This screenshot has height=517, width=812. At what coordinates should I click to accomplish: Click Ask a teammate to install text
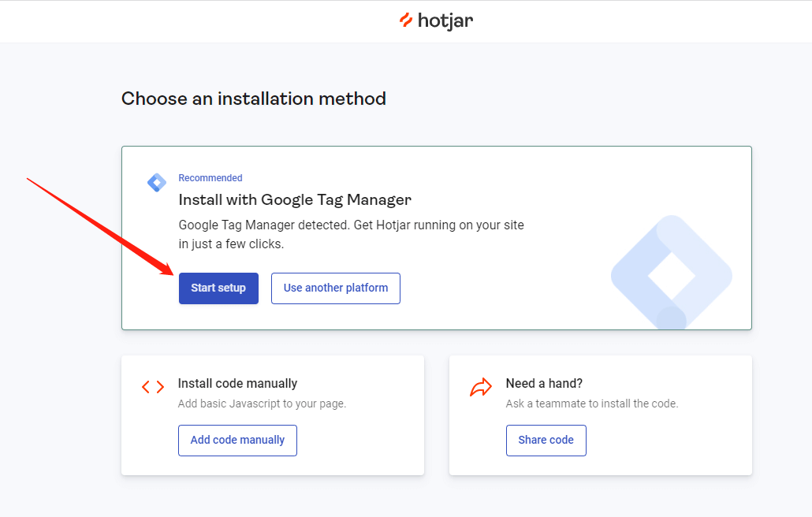coord(592,404)
